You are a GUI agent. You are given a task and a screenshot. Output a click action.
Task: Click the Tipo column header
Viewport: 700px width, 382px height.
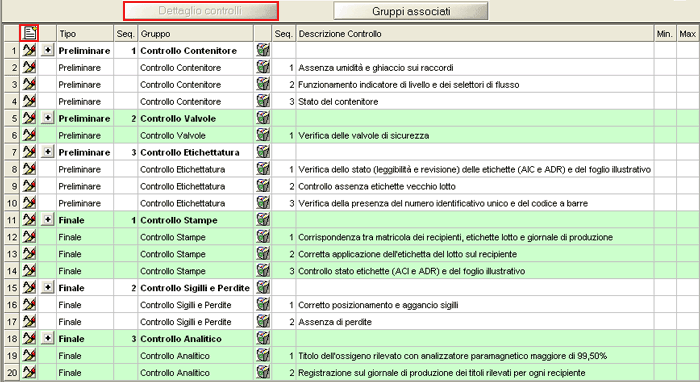point(85,34)
